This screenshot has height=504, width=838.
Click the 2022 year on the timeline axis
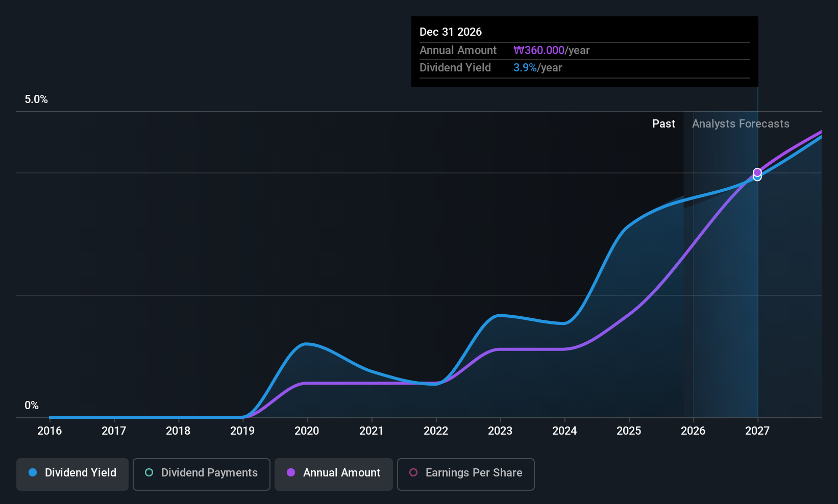click(436, 431)
